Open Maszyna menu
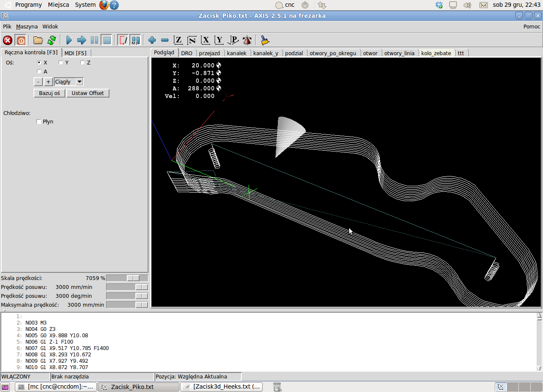This screenshot has width=543, height=392. pyautogui.click(x=27, y=26)
